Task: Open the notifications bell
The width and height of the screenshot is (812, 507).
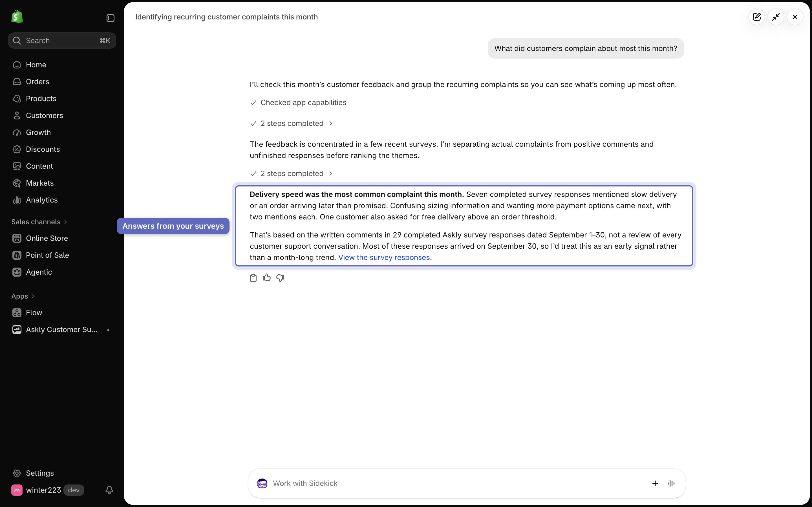Action: pyautogui.click(x=109, y=490)
